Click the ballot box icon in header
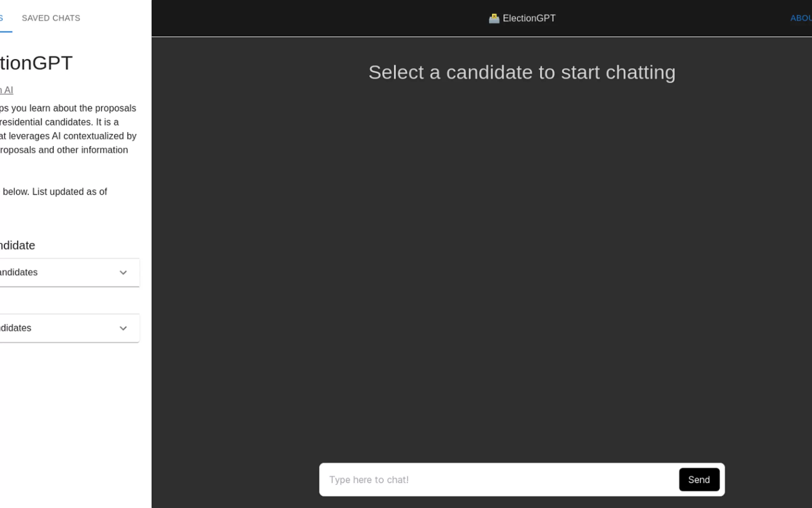This screenshot has height=508, width=812. point(494,18)
